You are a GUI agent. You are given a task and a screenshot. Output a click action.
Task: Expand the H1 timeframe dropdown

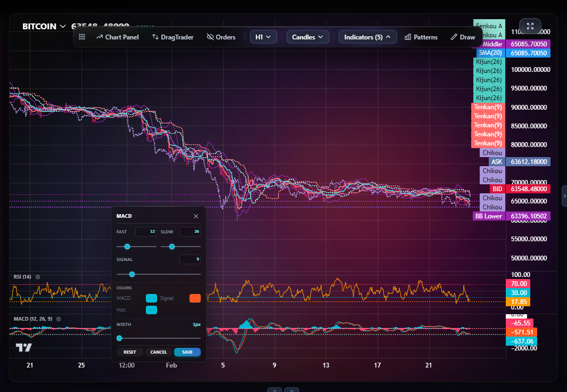(264, 37)
